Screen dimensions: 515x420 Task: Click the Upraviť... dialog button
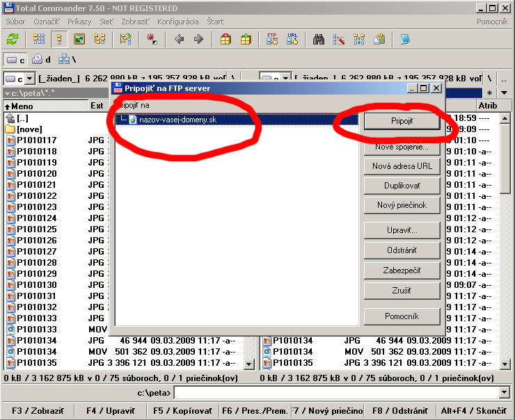(402, 230)
